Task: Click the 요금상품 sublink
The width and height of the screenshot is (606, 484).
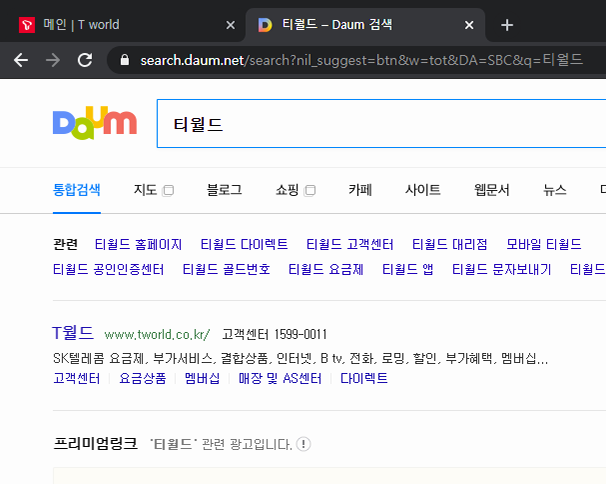Action: pos(143,378)
